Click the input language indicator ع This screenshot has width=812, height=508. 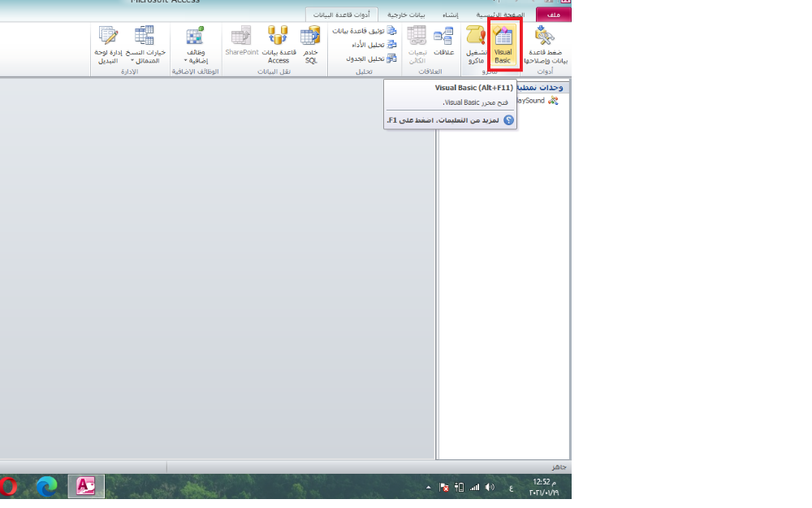coord(511,488)
